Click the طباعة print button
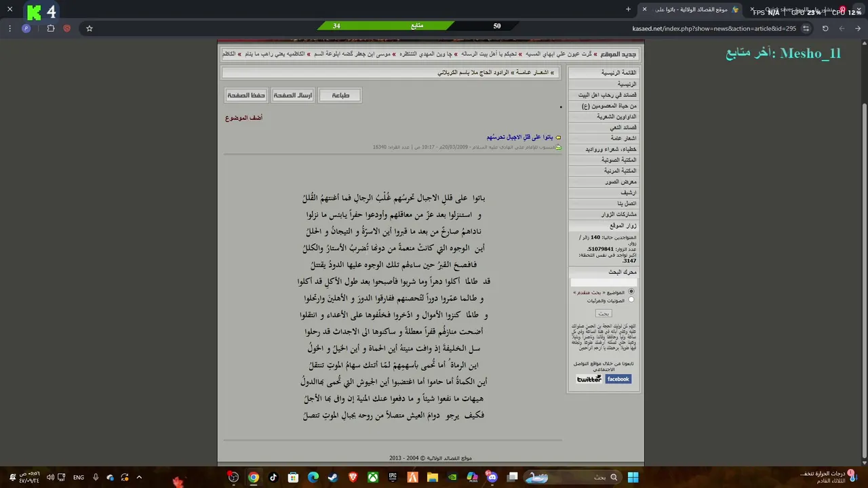Image resolution: width=868 pixels, height=488 pixels. click(x=340, y=96)
